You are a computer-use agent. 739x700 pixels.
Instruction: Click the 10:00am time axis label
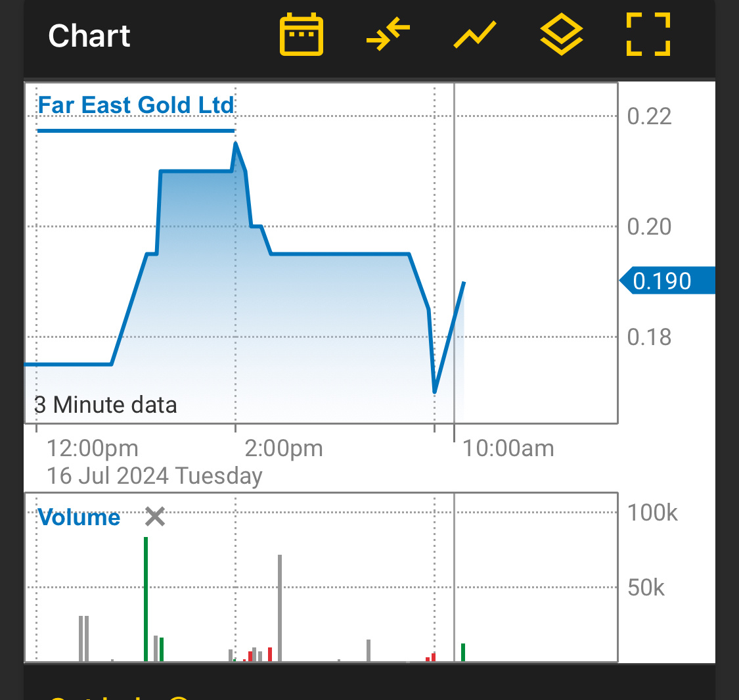(x=508, y=448)
